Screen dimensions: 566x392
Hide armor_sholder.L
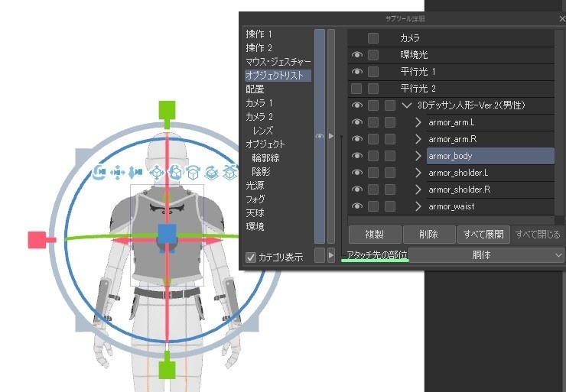[356, 173]
